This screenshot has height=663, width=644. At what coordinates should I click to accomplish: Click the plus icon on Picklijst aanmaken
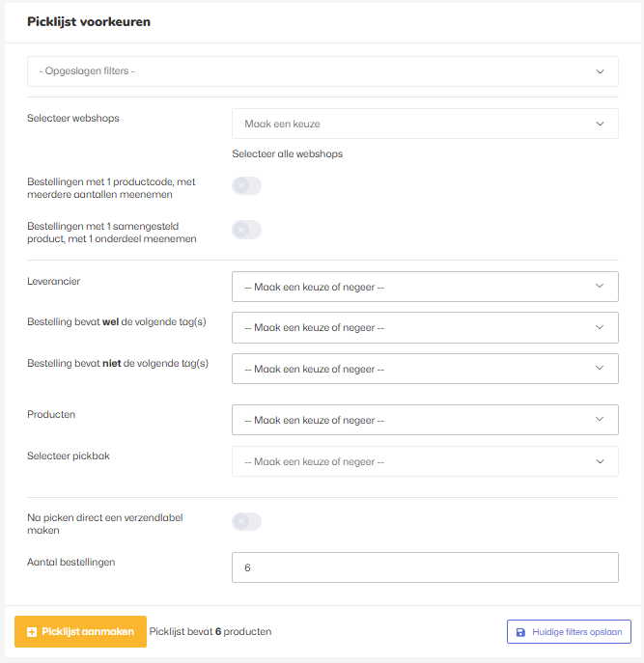[32, 632]
